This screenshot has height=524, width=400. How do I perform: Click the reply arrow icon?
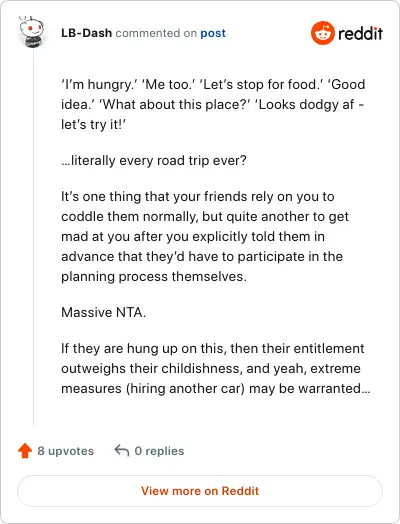[x=122, y=450]
